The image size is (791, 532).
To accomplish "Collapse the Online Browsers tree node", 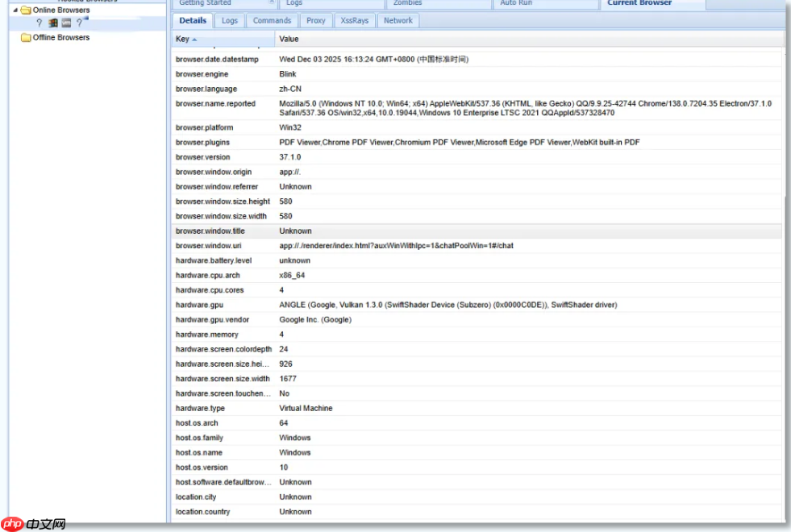I will pyautogui.click(x=15, y=10).
